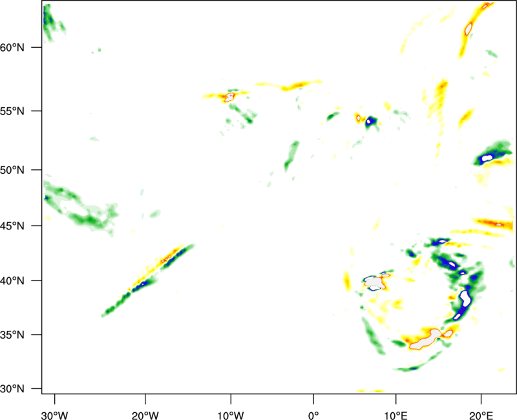Click the 55°N latitude label
The image size is (517, 420).
click(x=12, y=111)
